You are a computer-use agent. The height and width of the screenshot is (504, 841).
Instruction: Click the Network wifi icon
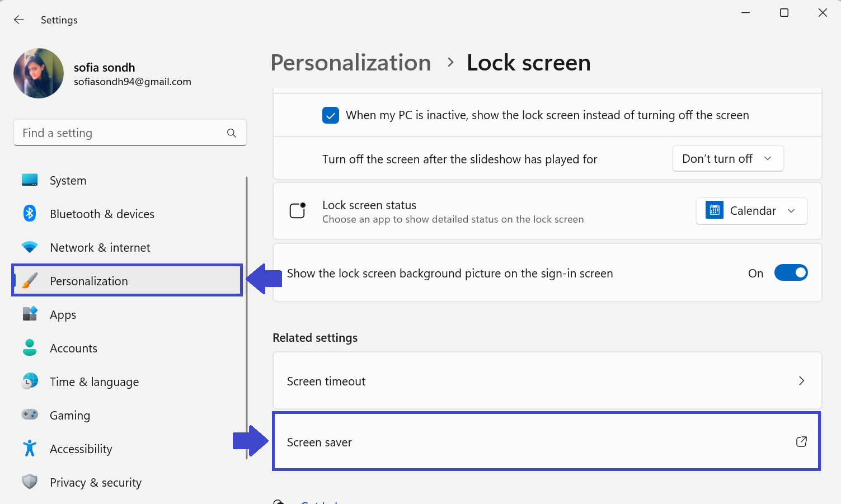(30, 247)
